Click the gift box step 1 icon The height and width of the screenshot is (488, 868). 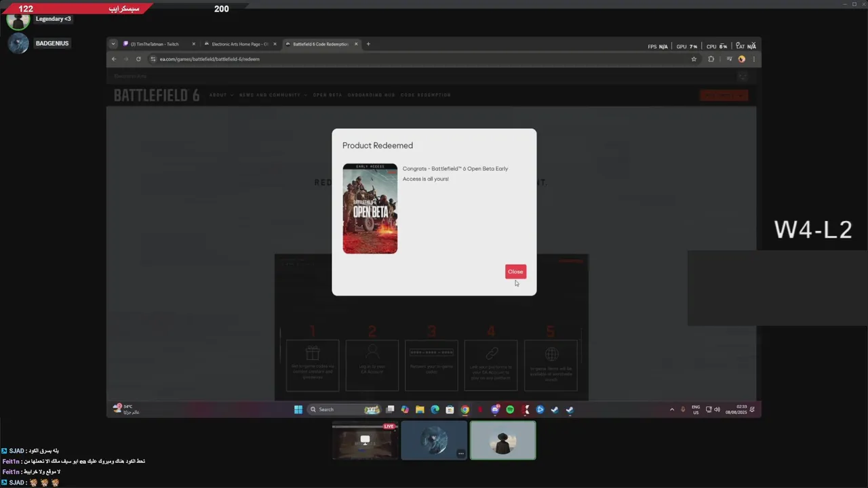pyautogui.click(x=313, y=353)
